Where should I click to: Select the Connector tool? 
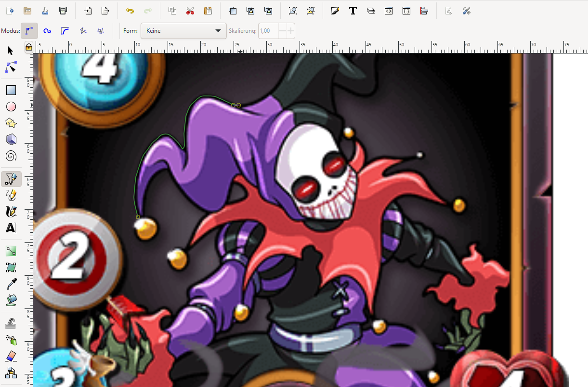[11, 373]
